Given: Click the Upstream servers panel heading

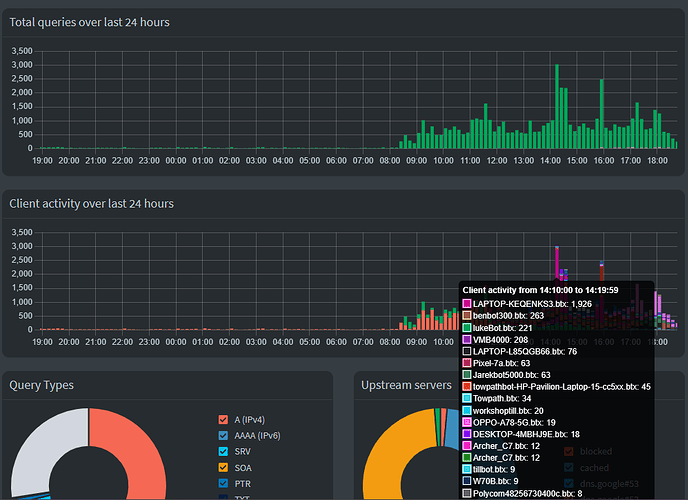Looking at the screenshot, I should point(406,385).
